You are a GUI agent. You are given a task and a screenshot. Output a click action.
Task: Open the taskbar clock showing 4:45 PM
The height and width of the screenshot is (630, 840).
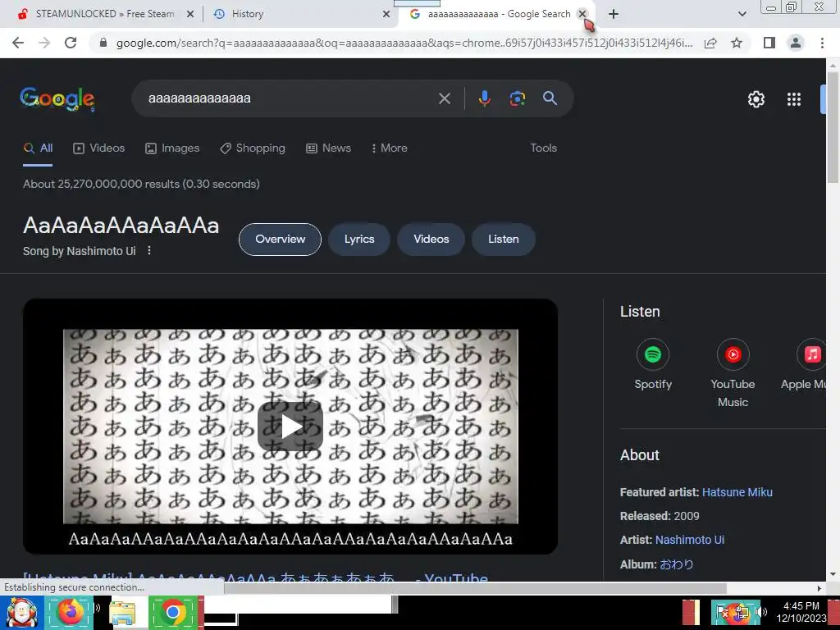[x=801, y=612]
